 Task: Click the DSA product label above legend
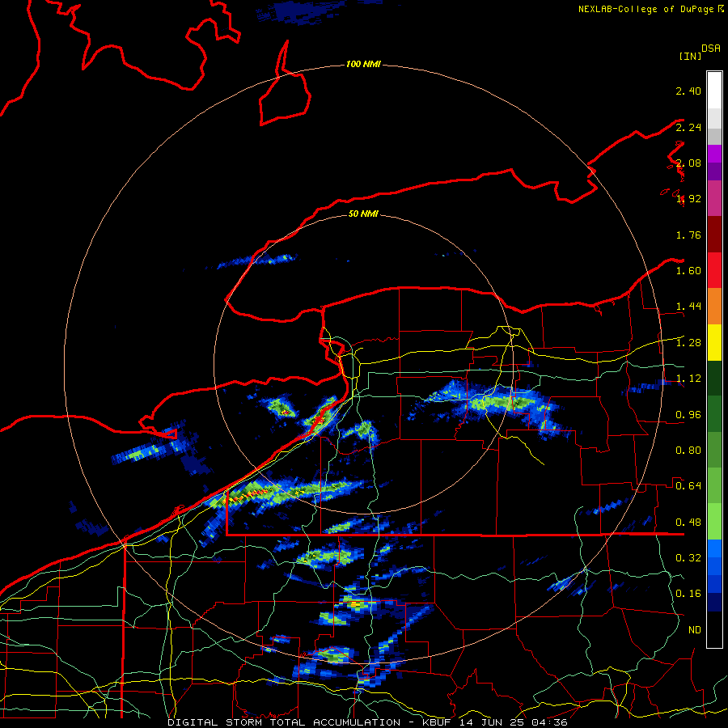(711, 49)
